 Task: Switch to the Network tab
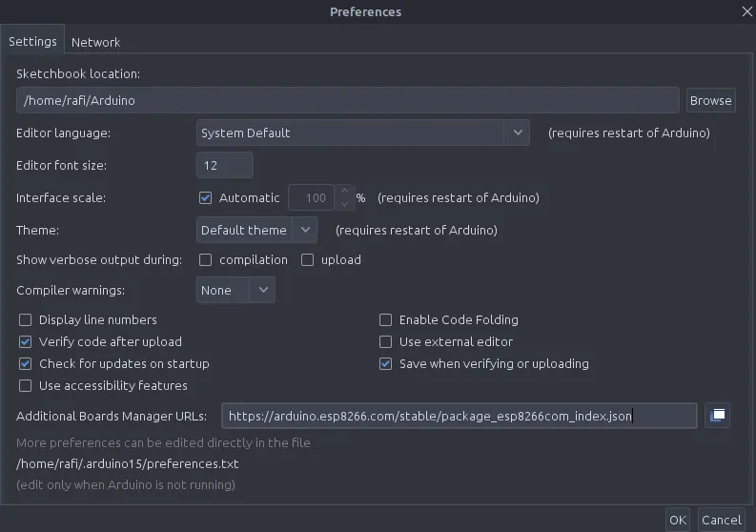click(95, 42)
